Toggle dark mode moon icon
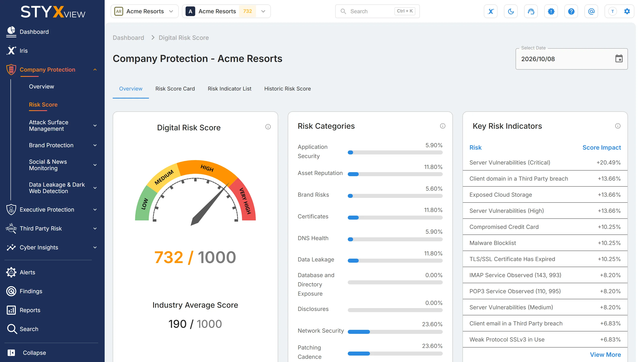 [511, 11]
